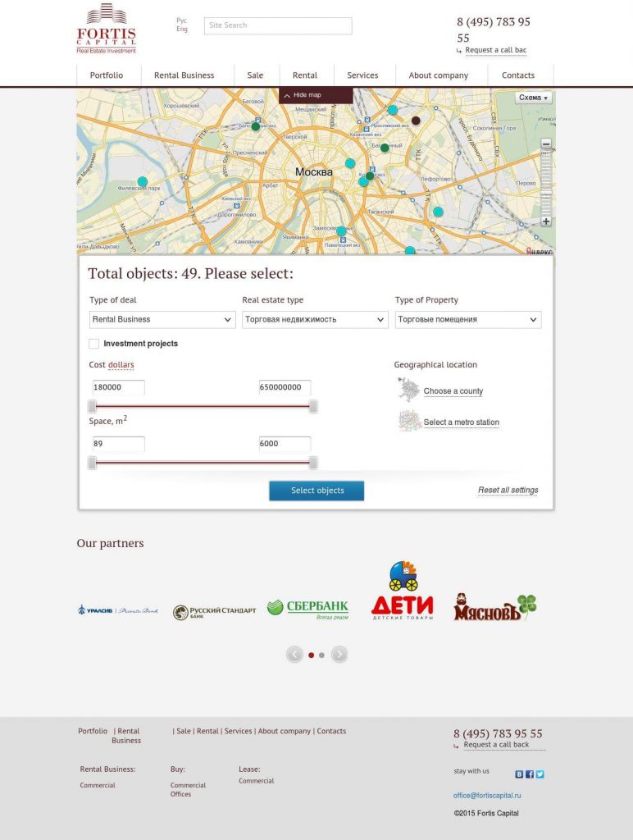Click the Fortis Capital logo
This screenshot has height=840, width=633.
pyautogui.click(x=106, y=29)
